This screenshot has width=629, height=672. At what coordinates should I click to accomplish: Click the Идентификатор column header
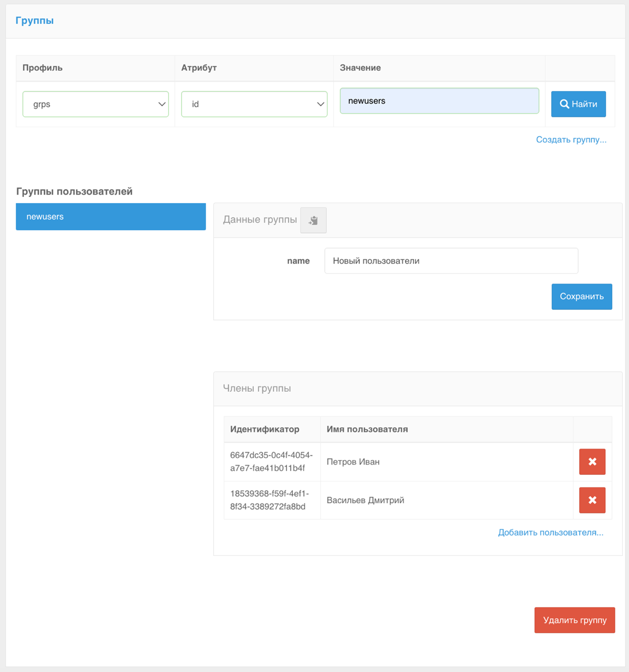pyautogui.click(x=265, y=429)
